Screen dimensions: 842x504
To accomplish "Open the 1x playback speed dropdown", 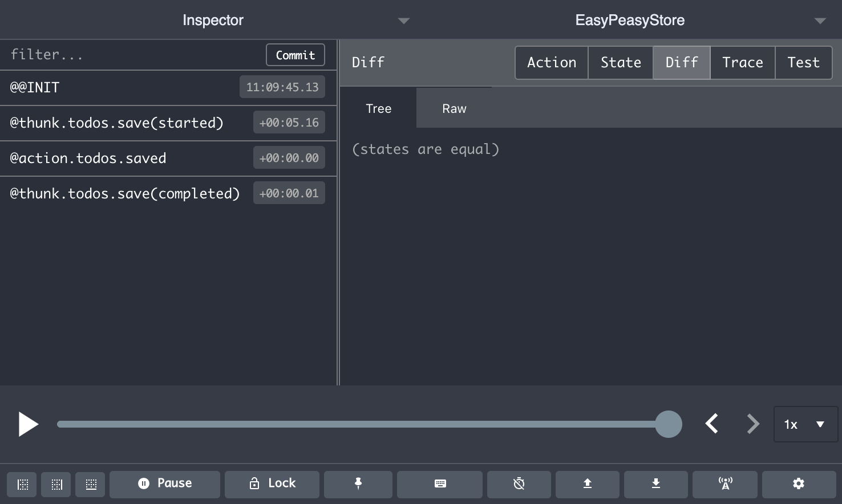I will pyautogui.click(x=805, y=424).
